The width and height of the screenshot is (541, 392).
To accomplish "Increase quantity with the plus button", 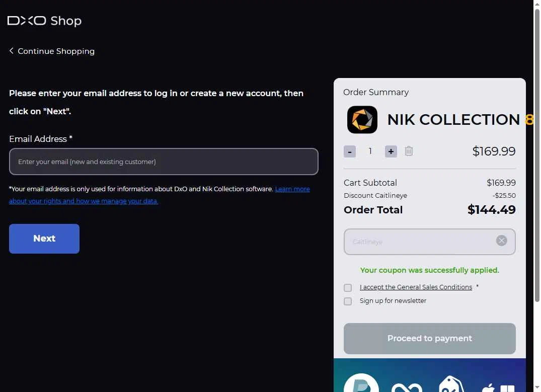I will [x=391, y=151].
